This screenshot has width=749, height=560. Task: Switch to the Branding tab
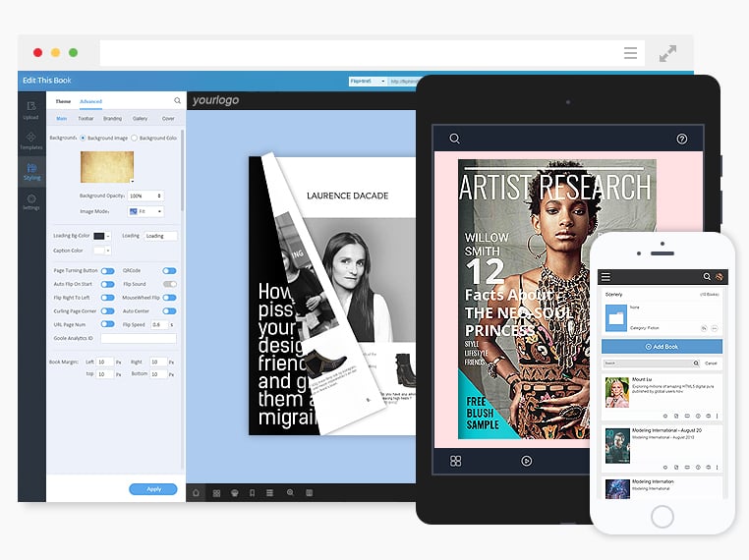point(113,118)
